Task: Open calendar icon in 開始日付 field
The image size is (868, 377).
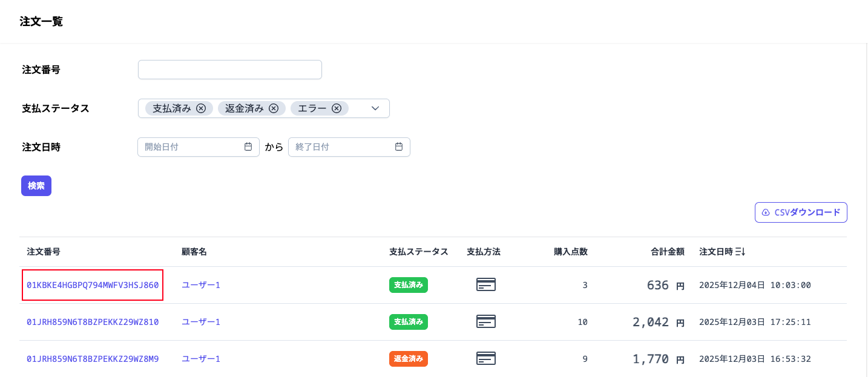Action: [x=248, y=146]
